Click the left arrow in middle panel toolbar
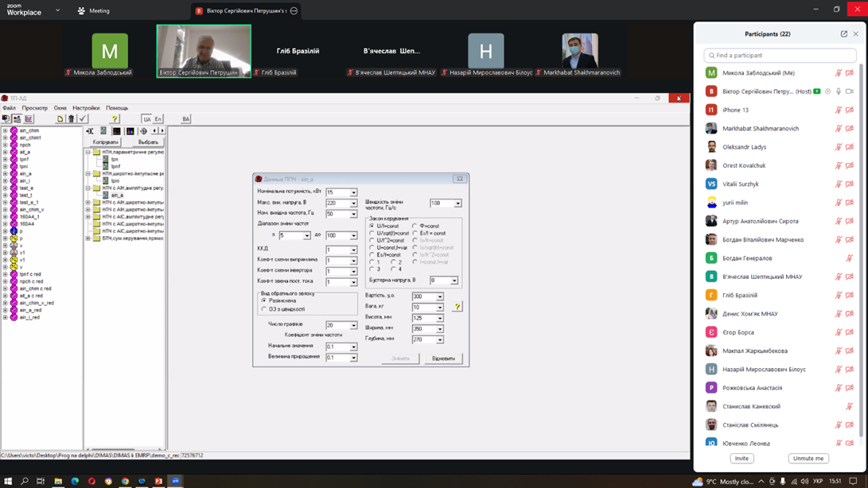The width and height of the screenshot is (868, 488). click(x=155, y=131)
